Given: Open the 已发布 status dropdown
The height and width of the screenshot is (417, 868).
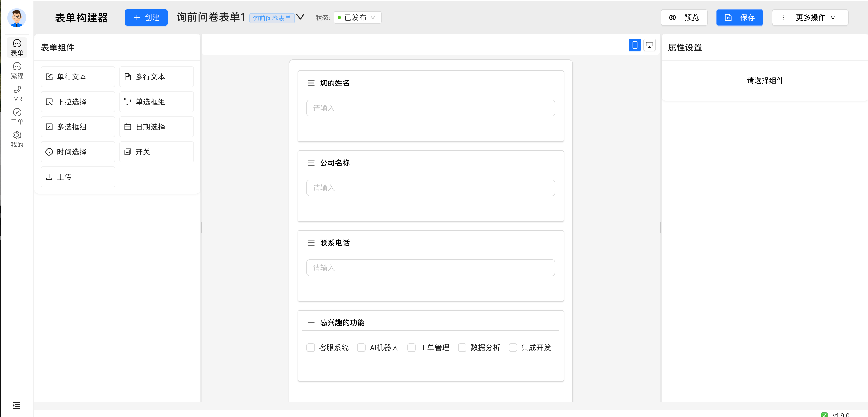Looking at the screenshot, I should [x=357, y=17].
